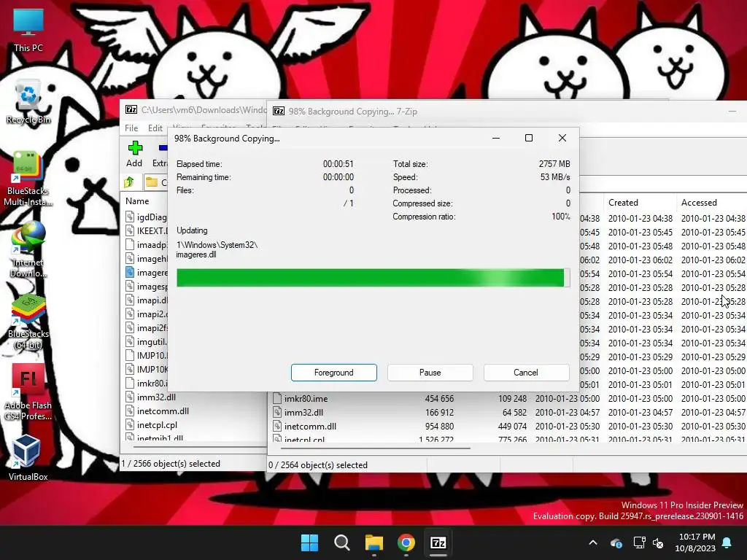The width and height of the screenshot is (747, 560).
Task: Select inetcomm.dll in the right window list
Action: pos(310,426)
